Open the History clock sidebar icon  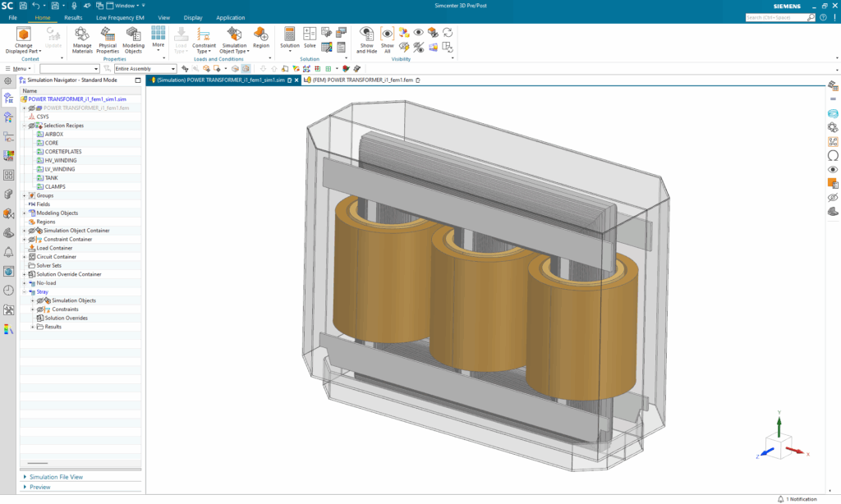[x=8, y=290]
